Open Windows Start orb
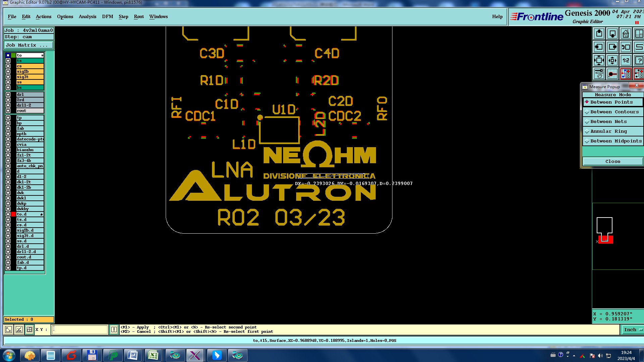Image resolution: width=644 pixels, height=362 pixels. (9, 355)
